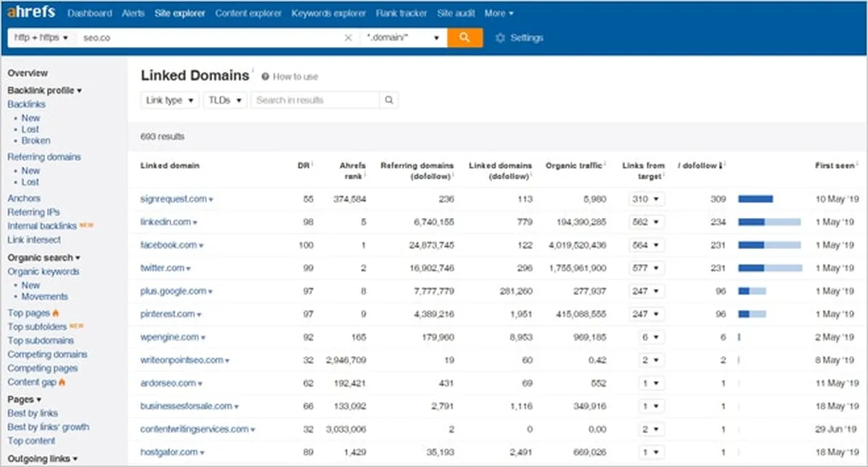Sort by the DR column header
The image size is (868, 467).
click(303, 165)
